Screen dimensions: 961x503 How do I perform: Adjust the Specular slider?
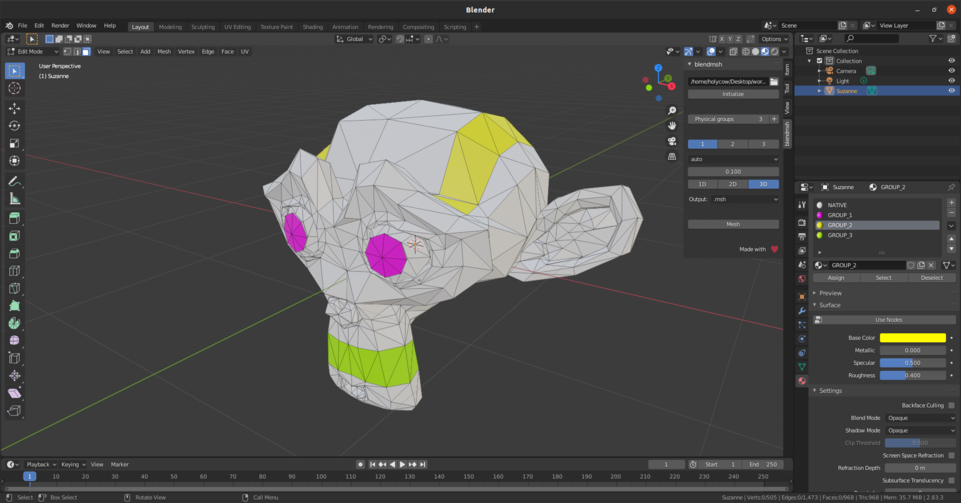913,363
